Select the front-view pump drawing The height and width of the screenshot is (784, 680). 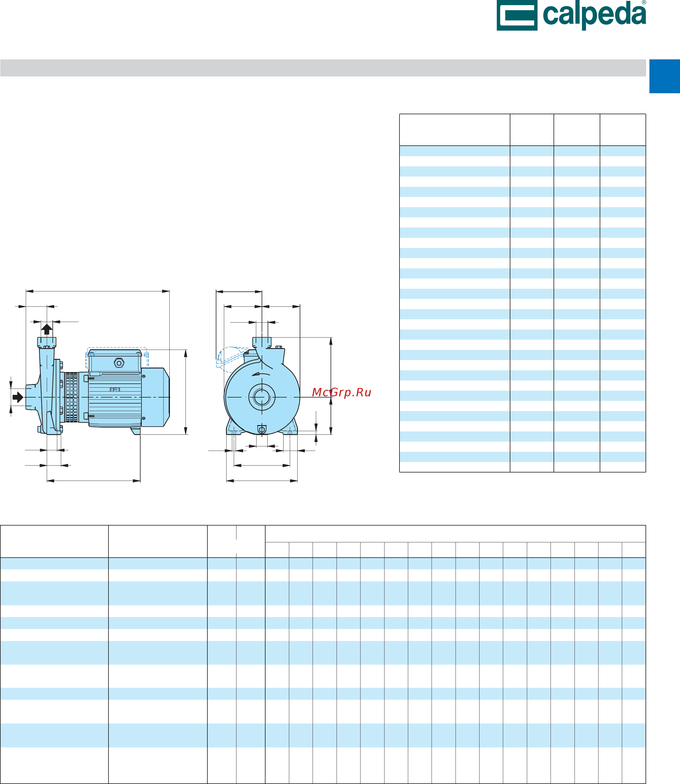(x=262, y=386)
